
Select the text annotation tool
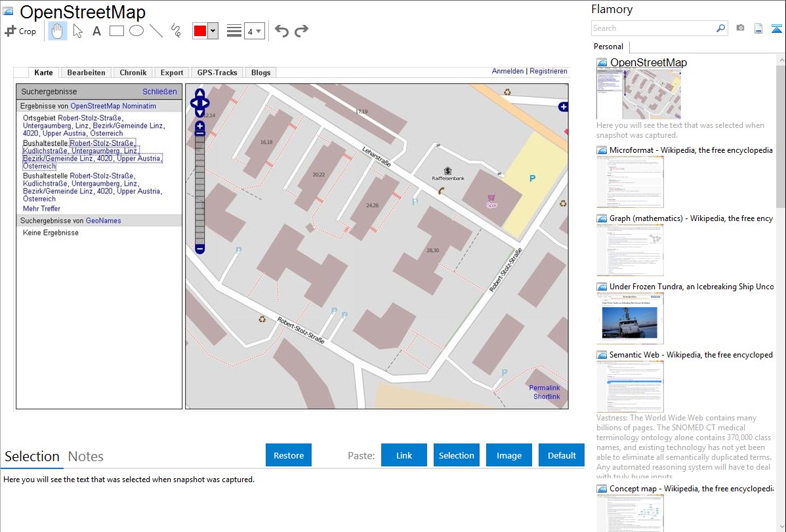click(x=96, y=31)
